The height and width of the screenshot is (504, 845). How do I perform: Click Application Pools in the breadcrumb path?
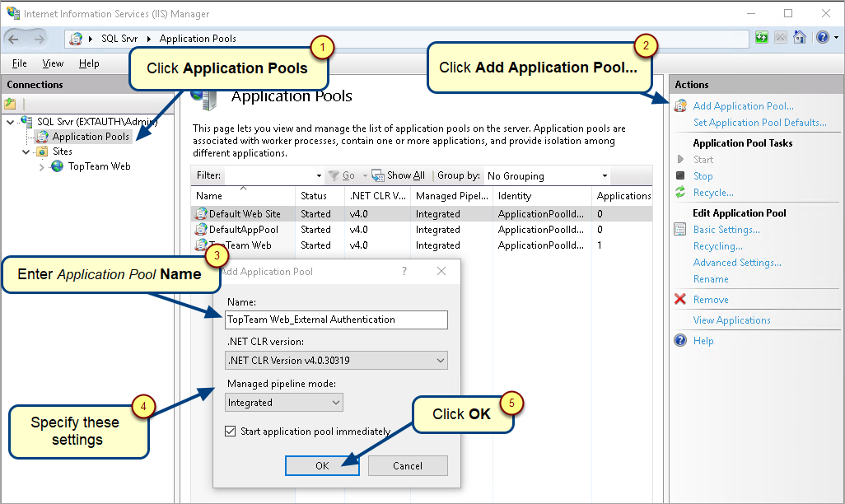click(x=198, y=39)
